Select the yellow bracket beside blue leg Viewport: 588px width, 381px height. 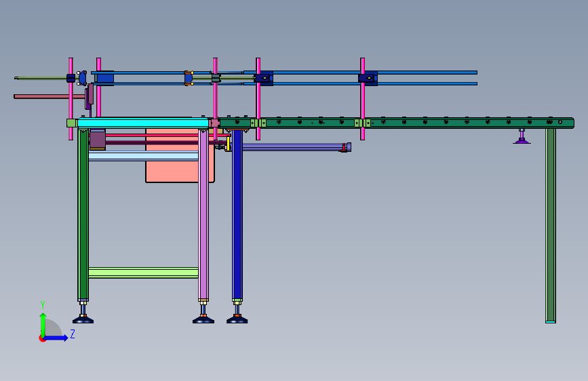point(228,144)
